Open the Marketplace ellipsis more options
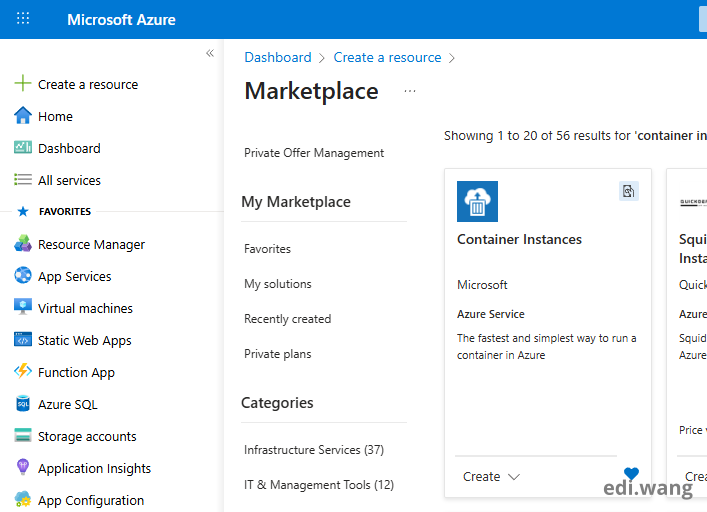The image size is (707, 512). 409,91
